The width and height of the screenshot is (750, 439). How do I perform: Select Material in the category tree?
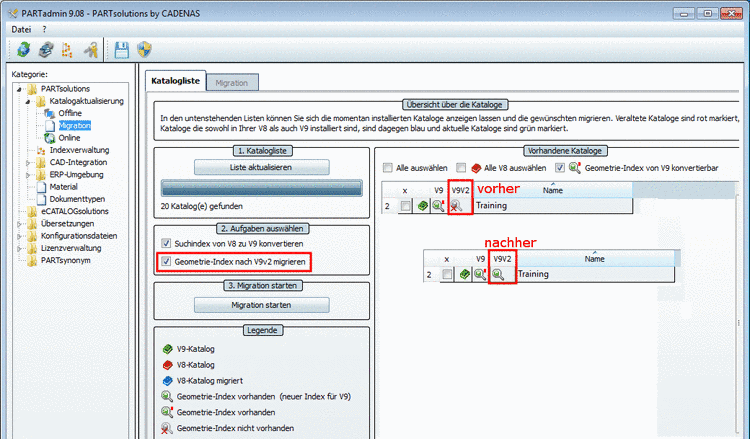[x=63, y=187]
